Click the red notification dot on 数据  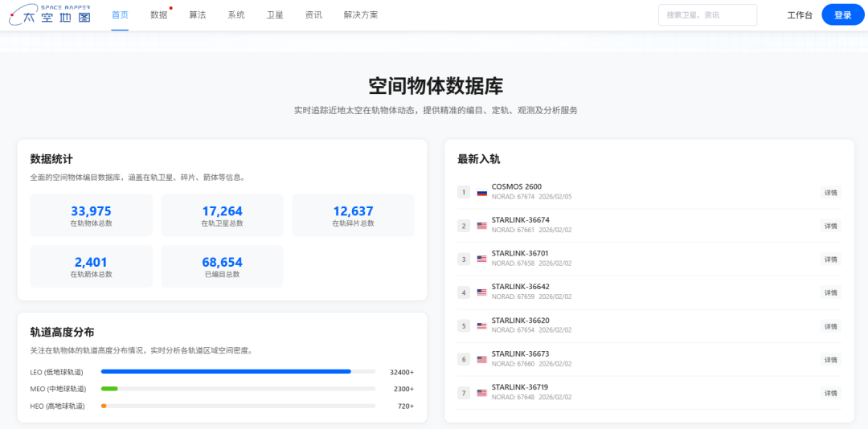tap(171, 8)
